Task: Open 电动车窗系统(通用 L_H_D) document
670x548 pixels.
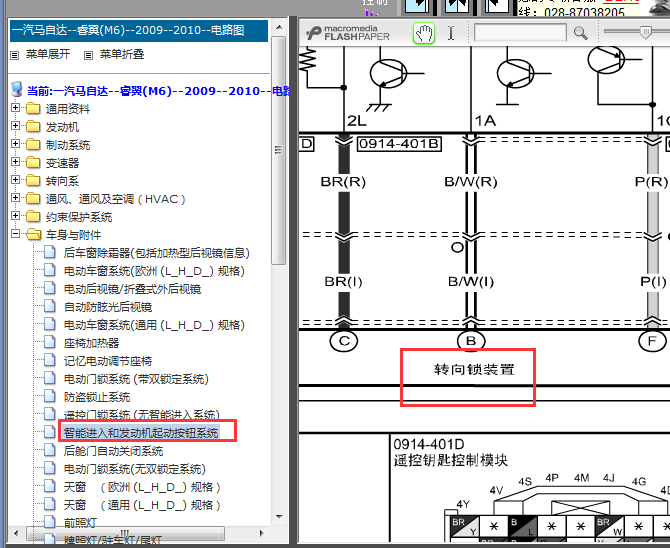Action: [x=154, y=325]
